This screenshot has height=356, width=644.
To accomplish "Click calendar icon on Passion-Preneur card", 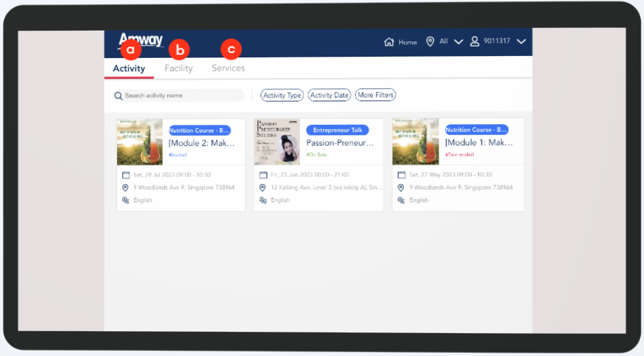I will click(x=263, y=175).
